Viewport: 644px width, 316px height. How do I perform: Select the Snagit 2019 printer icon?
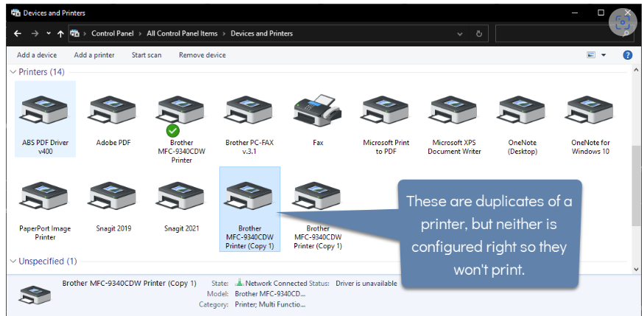(x=113, y=196)
